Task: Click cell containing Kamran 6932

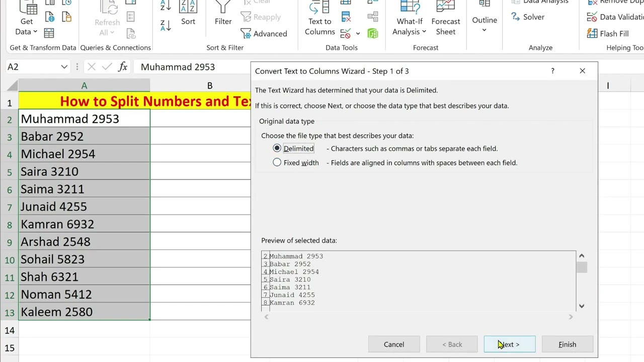Action: coord(84,224)
